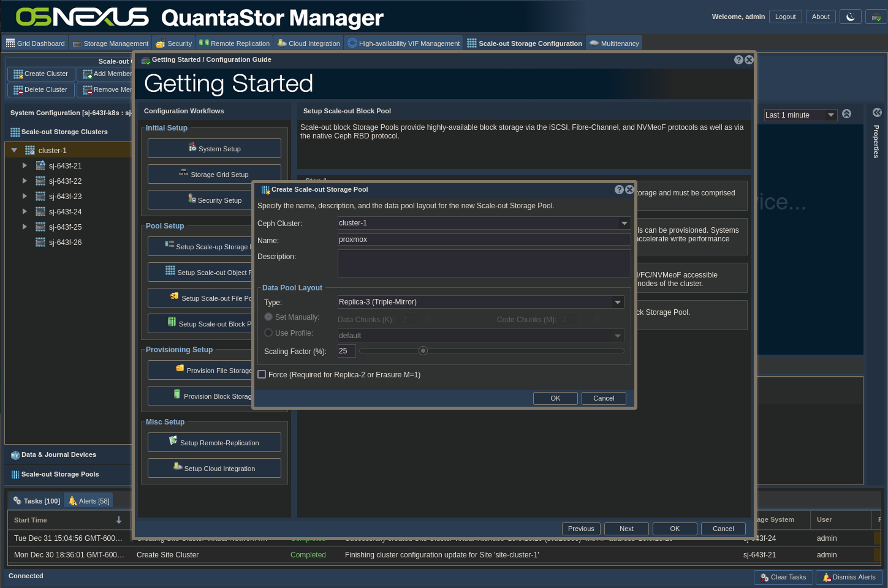Click Cancel in Create Storage Pool dialog
This screenshot has width=888, height=588.
coord(603,398)
